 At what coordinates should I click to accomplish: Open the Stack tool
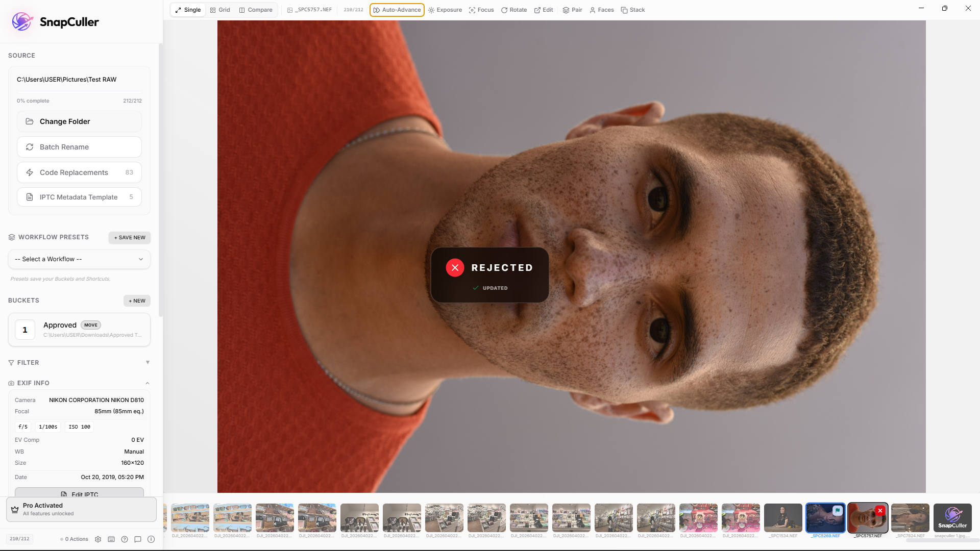633,10
